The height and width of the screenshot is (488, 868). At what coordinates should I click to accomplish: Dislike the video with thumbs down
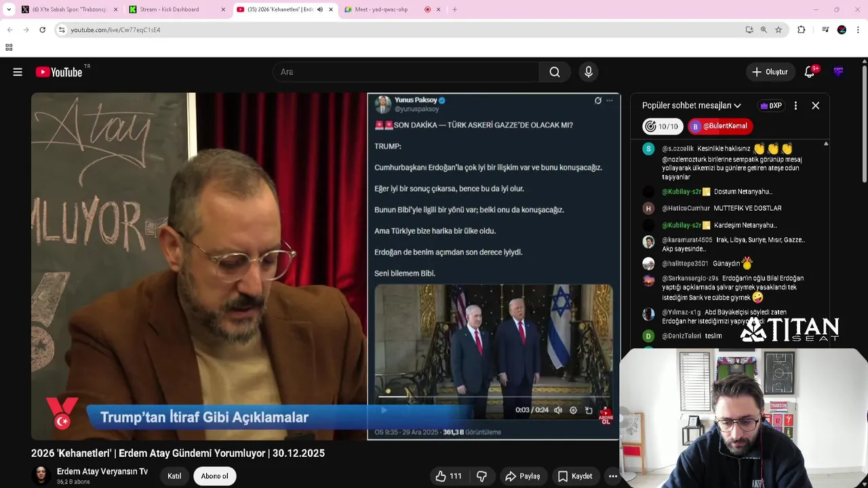tap(481, 476)
